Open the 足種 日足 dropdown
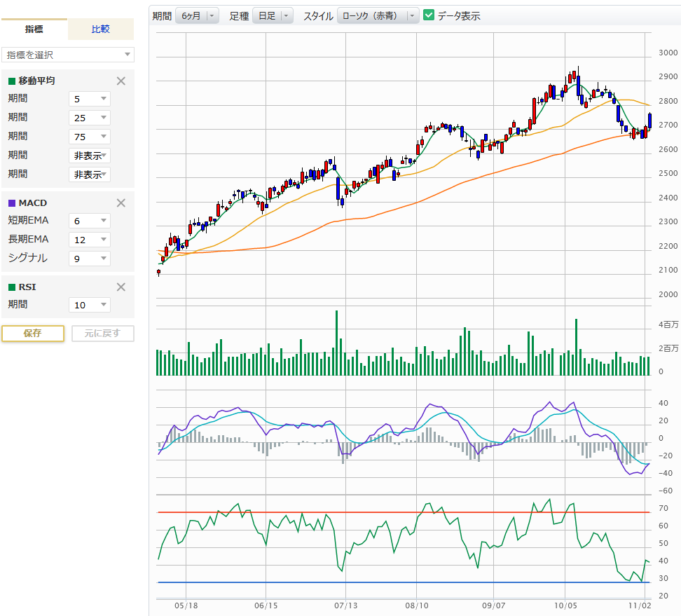 pos(273,15)
